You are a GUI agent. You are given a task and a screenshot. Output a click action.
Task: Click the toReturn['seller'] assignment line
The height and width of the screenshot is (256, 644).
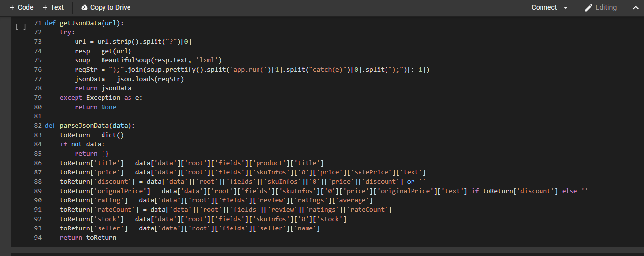[189, 228]
